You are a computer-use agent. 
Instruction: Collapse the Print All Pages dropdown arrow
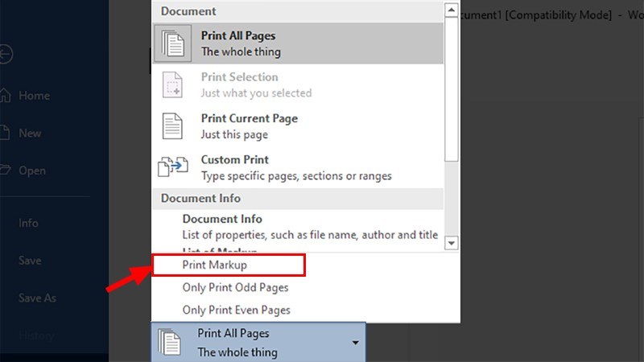pyautogui.click(x=356, y=343)
